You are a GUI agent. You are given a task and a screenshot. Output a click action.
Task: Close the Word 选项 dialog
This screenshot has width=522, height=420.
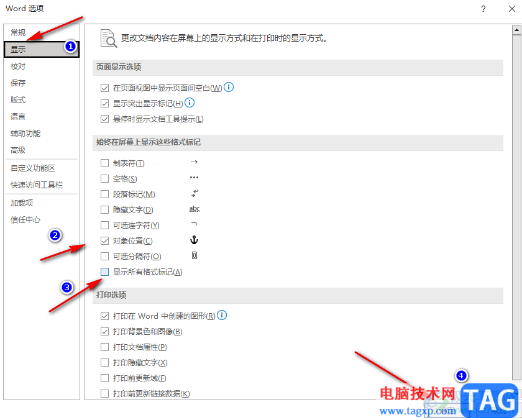[512, 9]
